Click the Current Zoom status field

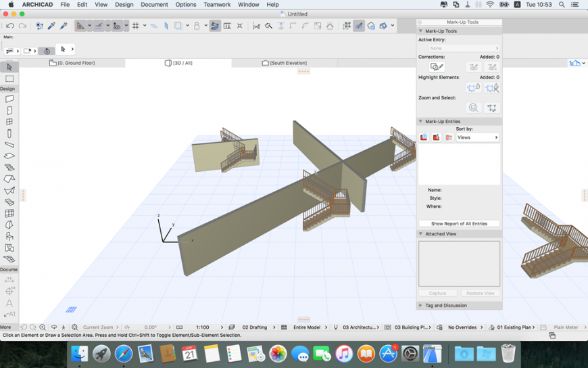point(98,327)
